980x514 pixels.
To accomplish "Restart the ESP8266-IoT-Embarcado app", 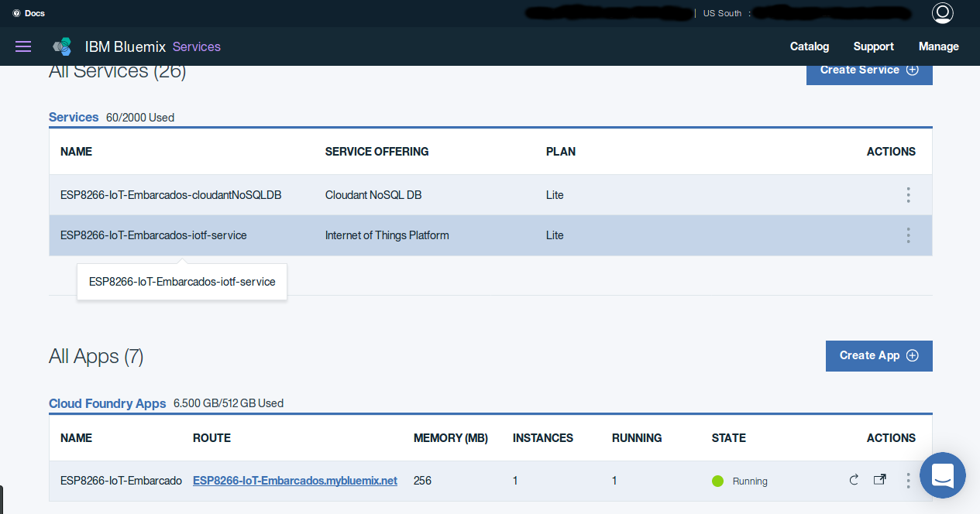I will (x=854, y=480).
